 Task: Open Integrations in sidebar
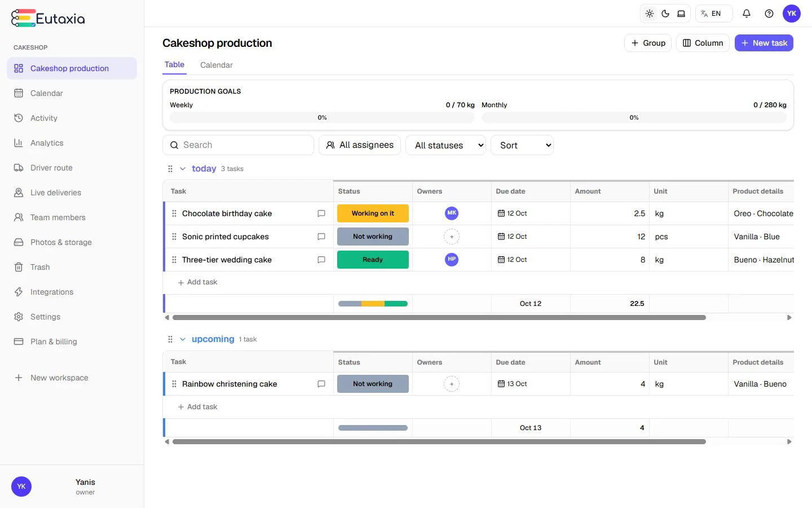72,292
